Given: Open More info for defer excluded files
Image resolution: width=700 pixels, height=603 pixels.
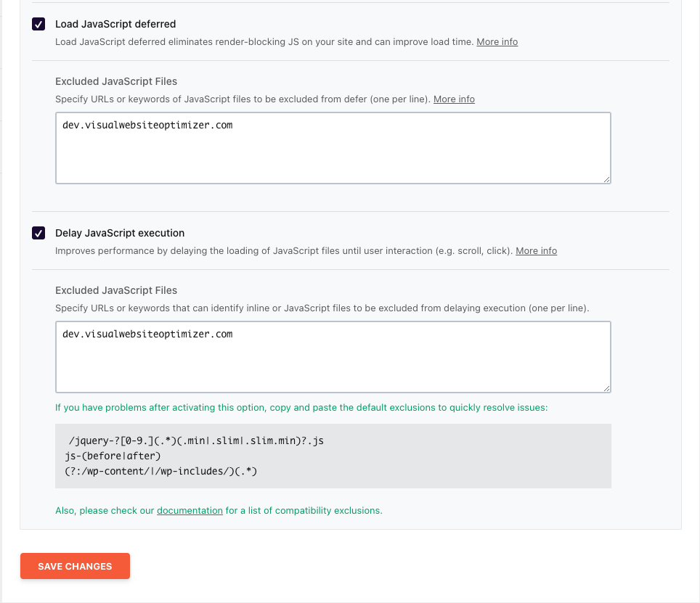Looking at the screenshot, I should [454, 99].
